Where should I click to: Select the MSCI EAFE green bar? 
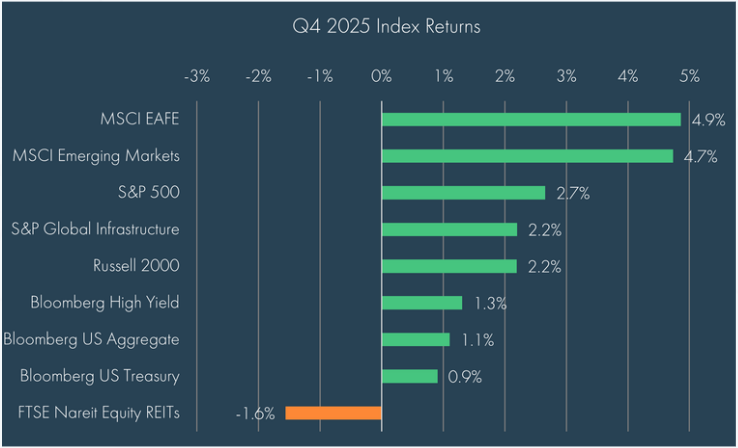(530, 119)
